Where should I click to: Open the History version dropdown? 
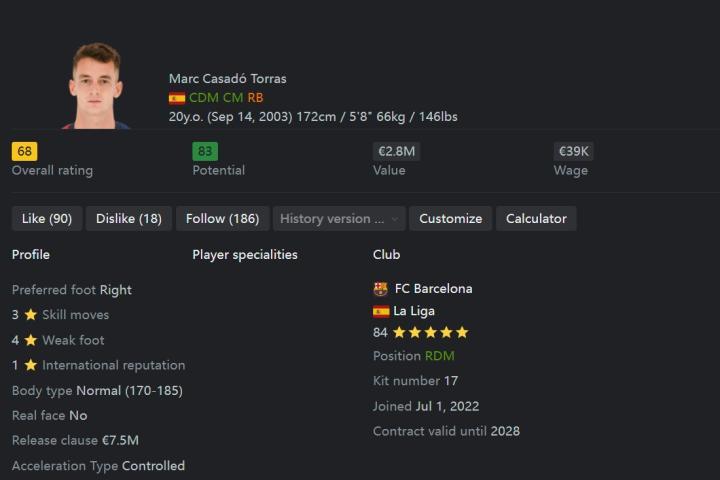[339, 219]
